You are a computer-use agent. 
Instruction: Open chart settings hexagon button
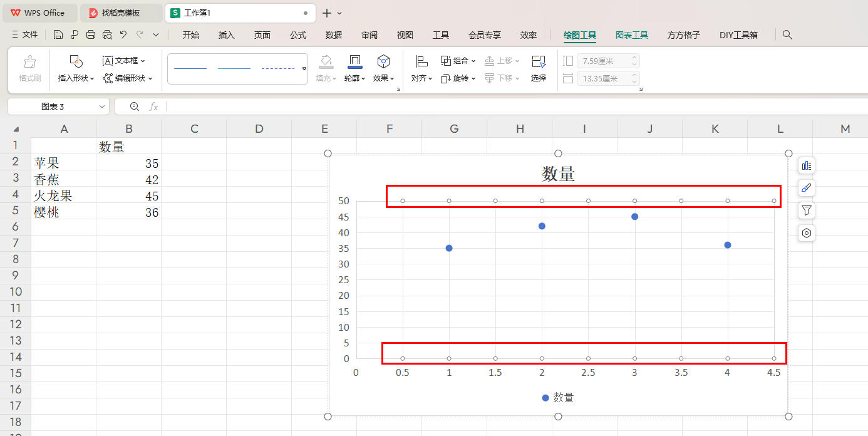(x=807, y=233)
